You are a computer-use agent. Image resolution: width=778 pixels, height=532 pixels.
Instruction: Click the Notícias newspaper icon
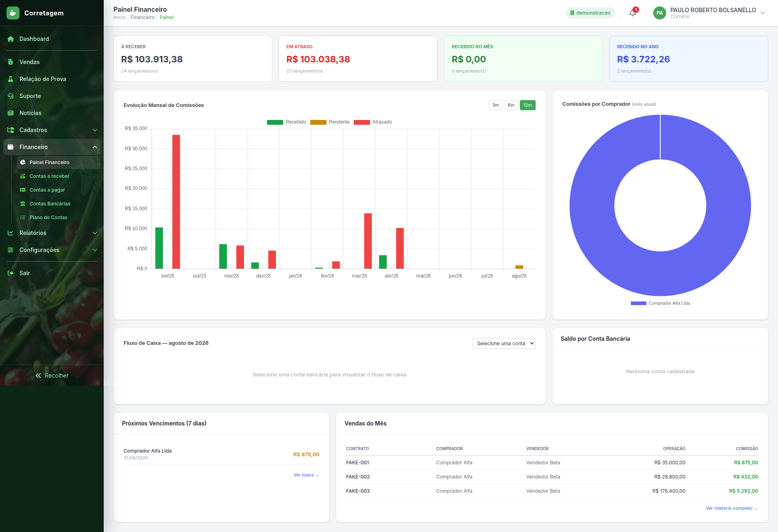coord(11,113)
